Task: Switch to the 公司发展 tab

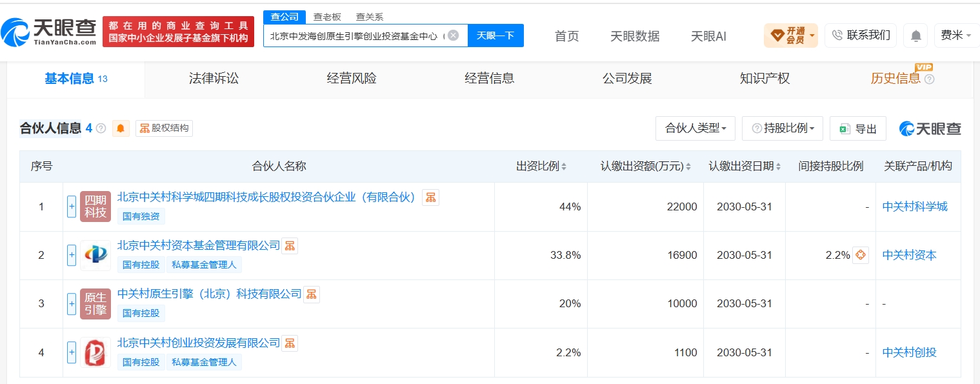Action: (x=627, y=79)
